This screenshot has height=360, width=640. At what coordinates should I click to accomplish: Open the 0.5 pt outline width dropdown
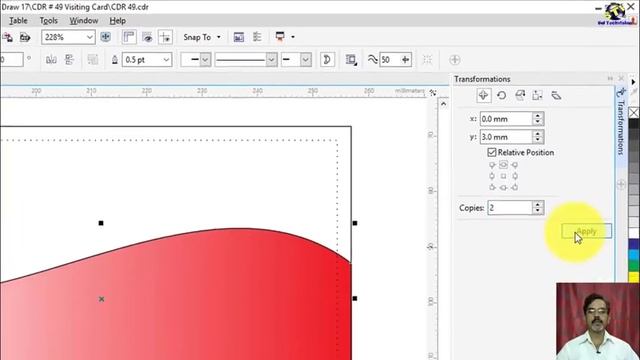[x=166, y=60]
